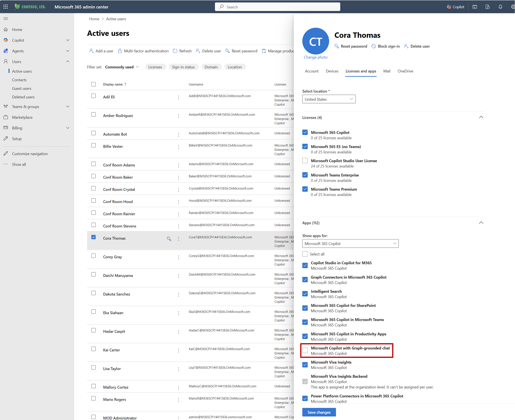Click the panel Delete user icon

[406, 46]
